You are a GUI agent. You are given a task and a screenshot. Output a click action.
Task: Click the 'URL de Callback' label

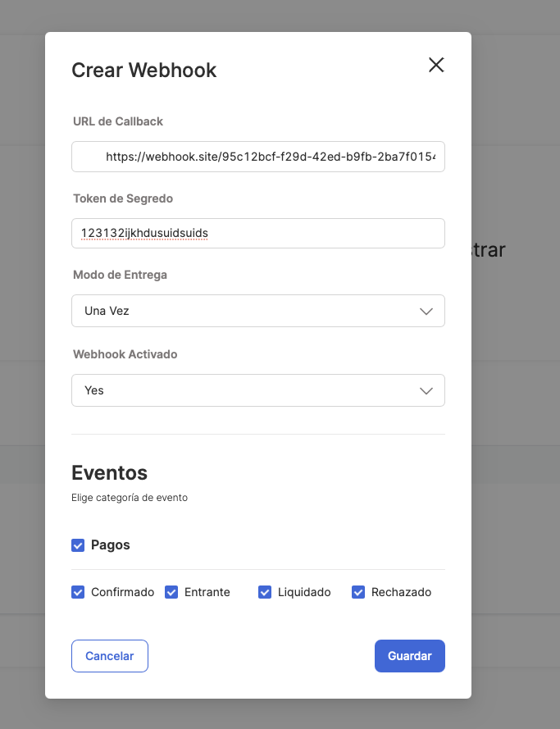[x=118, y=121]
